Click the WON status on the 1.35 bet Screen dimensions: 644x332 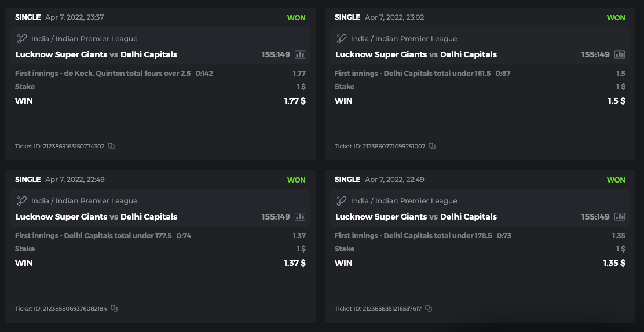616,180
